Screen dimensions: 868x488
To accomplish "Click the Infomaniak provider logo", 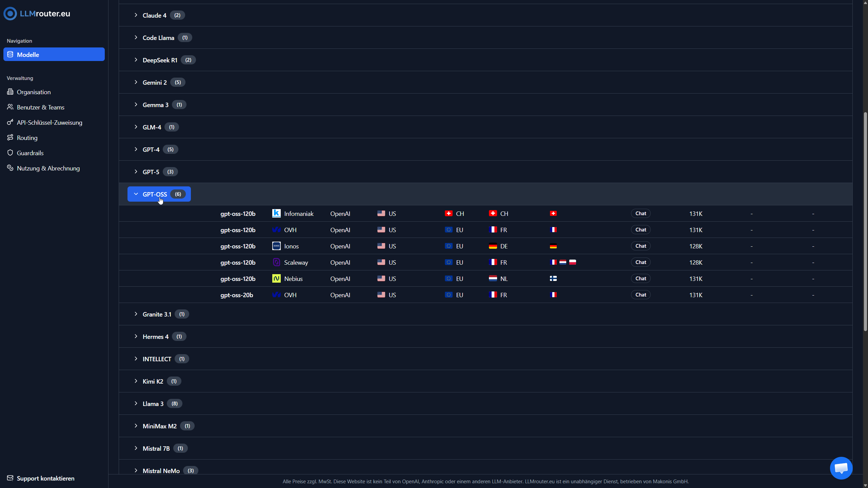I will click(276, 213).
